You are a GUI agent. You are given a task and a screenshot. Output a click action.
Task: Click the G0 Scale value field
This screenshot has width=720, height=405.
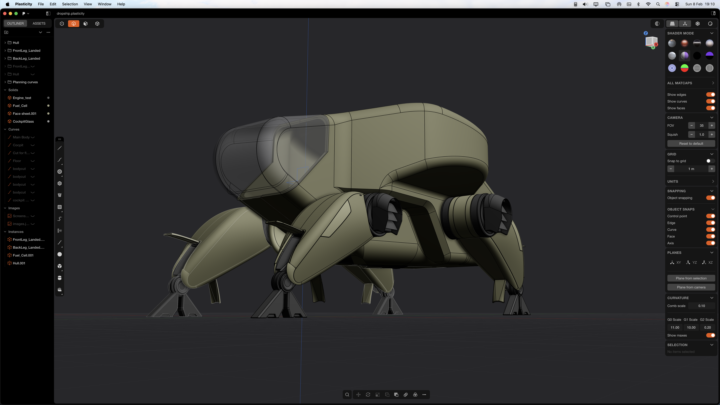pyautogui.click(x=675, y=327)
